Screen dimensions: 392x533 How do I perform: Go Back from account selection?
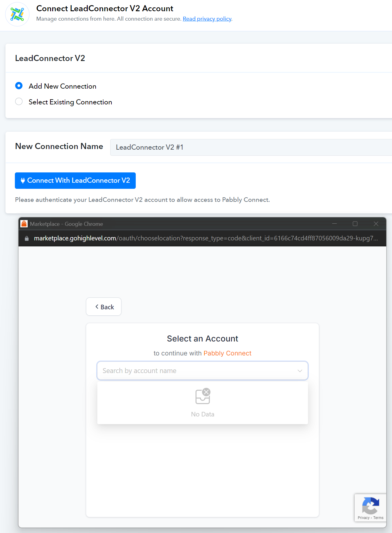click(x=104, y=307)
